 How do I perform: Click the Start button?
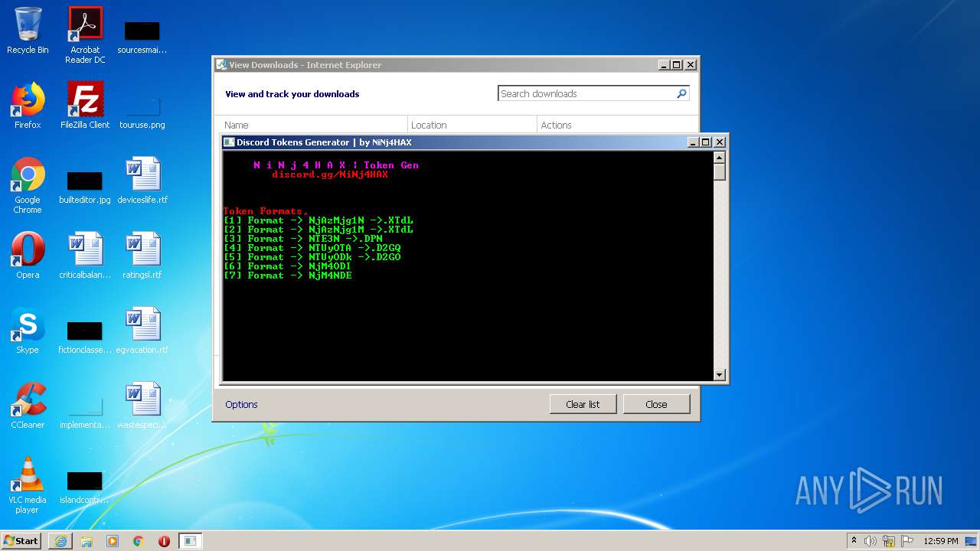21,541
